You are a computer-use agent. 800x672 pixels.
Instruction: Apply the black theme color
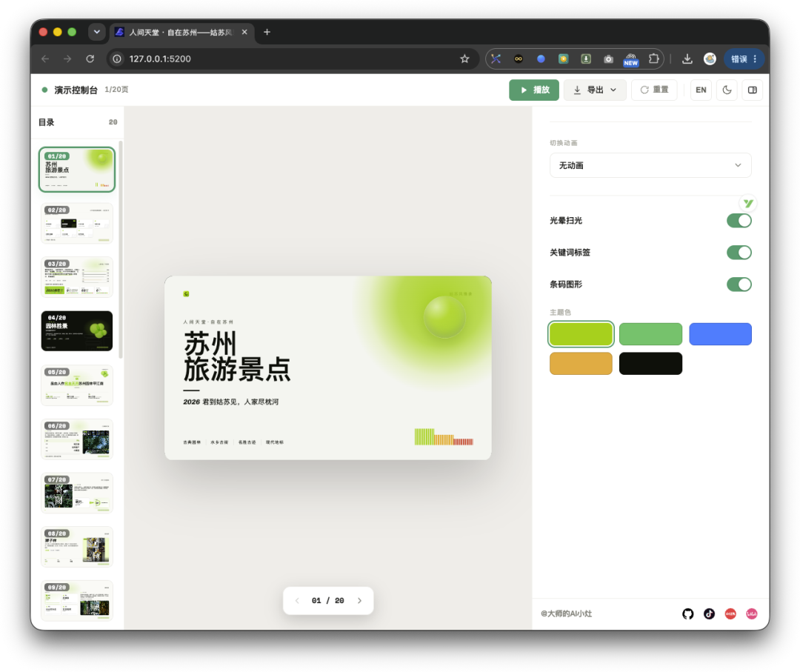(x=650, y=363)
